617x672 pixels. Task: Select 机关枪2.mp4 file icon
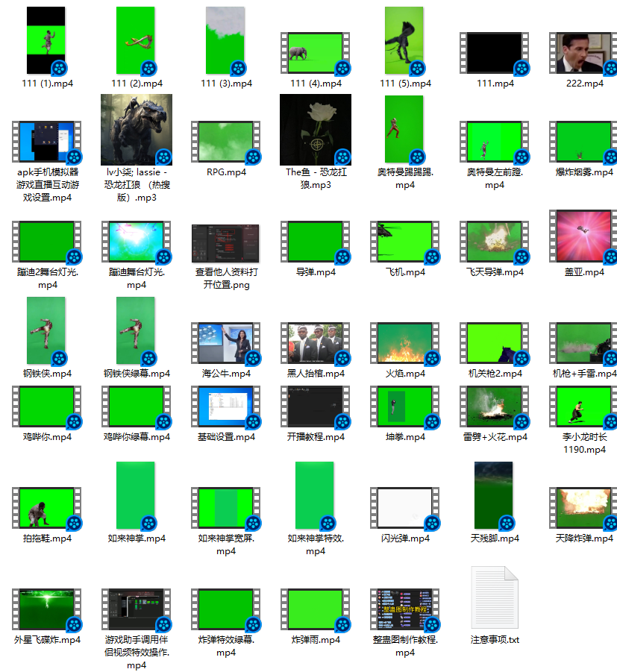495,343
